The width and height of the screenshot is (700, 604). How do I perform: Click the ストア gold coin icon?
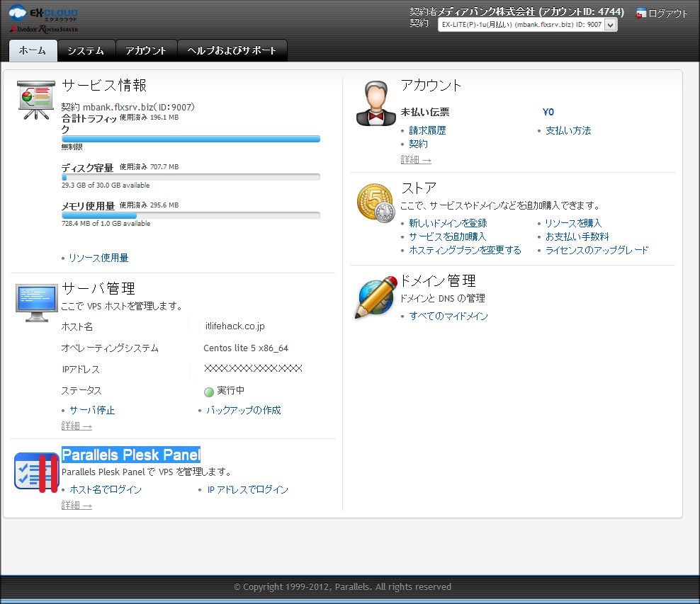(376, 203)
